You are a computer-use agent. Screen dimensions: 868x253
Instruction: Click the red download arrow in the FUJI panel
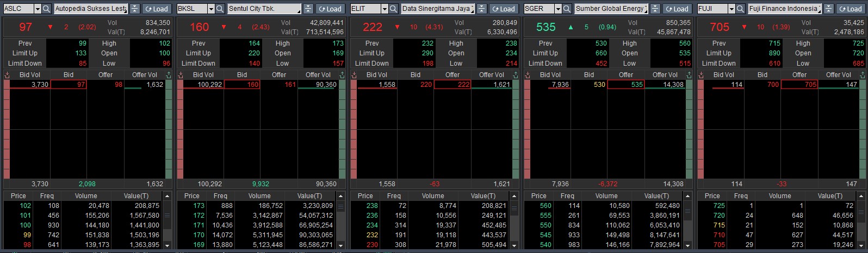(x=701, y=75)
